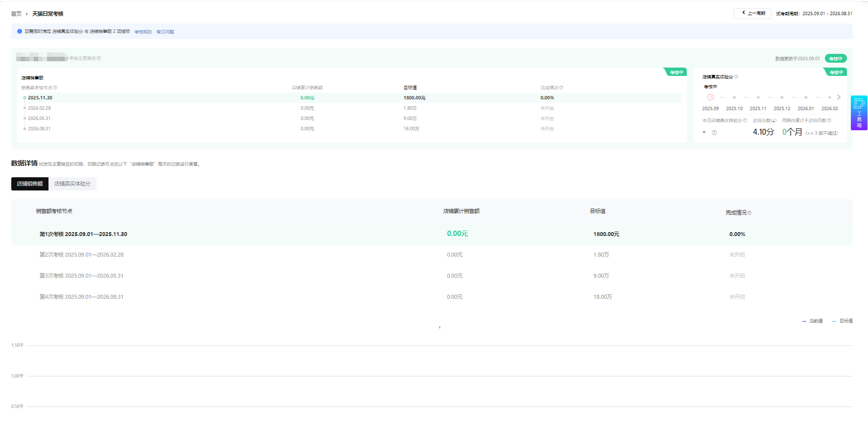Click question mark icon beside the dash score
868x426 pixels.
point(714,133)
